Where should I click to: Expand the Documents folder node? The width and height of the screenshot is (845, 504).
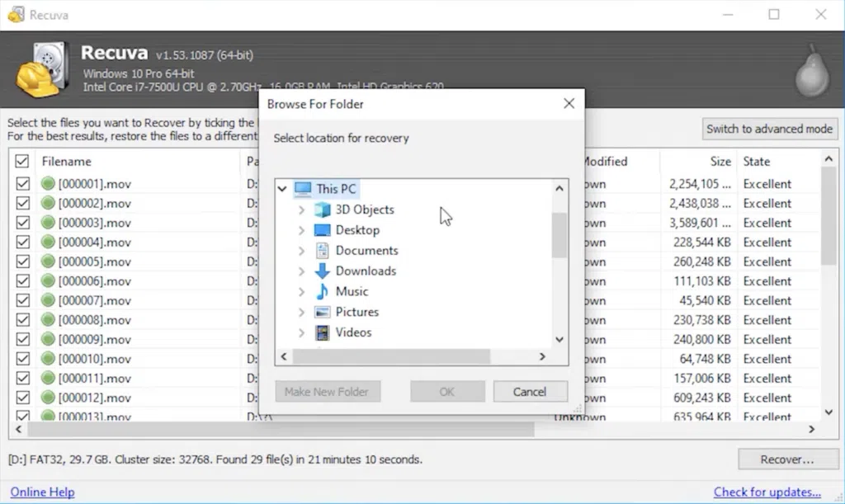[301, 251]
